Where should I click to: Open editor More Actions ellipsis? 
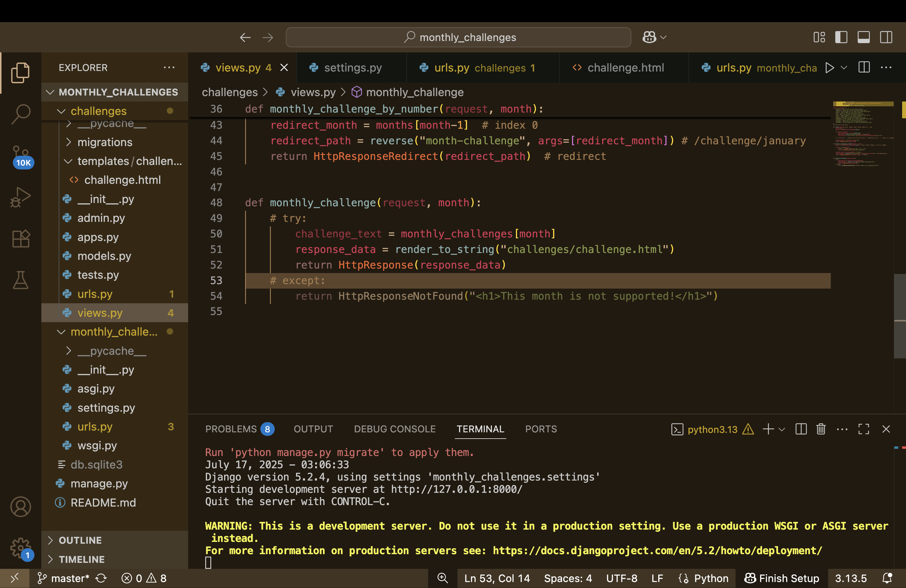(x=886, y=67)
